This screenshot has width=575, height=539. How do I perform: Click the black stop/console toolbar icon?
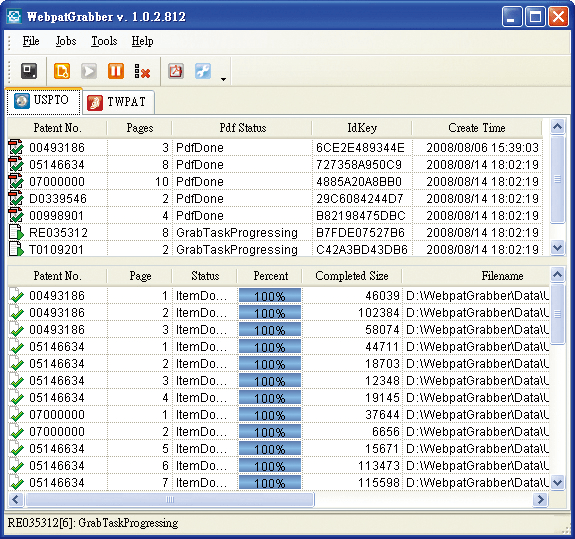[x=29, y=71]
